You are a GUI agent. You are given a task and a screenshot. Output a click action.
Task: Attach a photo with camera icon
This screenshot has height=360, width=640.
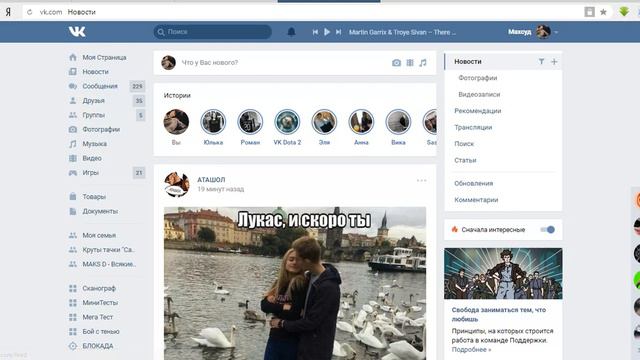click(396, 63)
